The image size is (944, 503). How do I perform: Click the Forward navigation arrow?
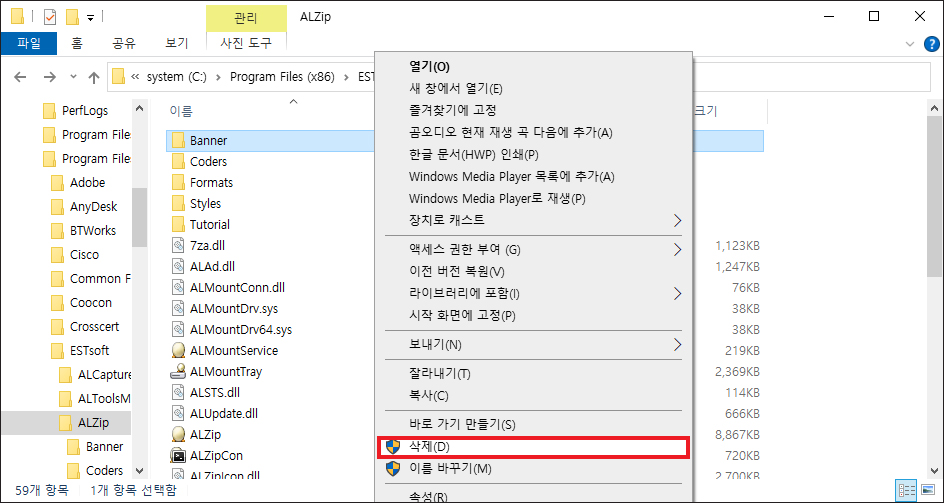click(x=50, y=77)
